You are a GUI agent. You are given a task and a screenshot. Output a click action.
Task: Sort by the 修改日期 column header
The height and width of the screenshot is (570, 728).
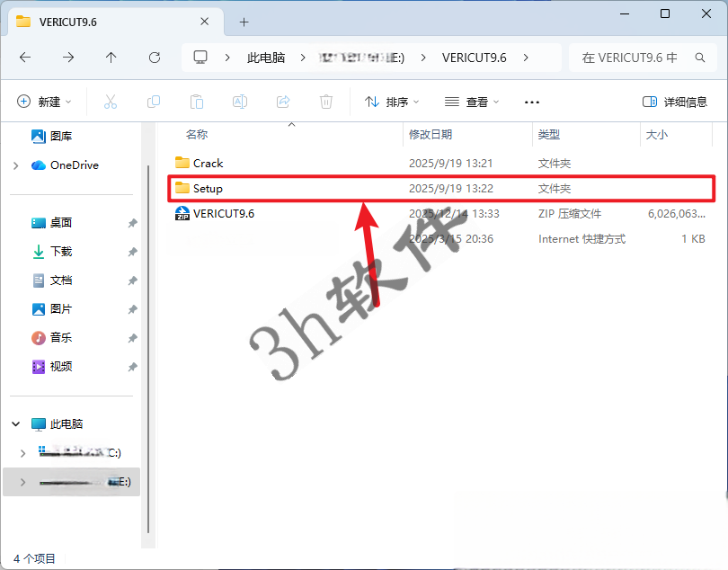point(431,134)
